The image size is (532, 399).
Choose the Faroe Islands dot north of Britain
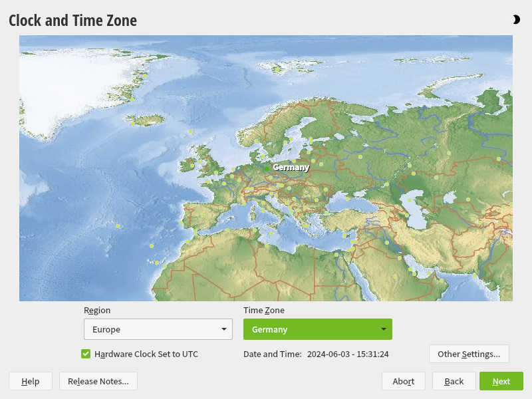click(x=191, y=131)
